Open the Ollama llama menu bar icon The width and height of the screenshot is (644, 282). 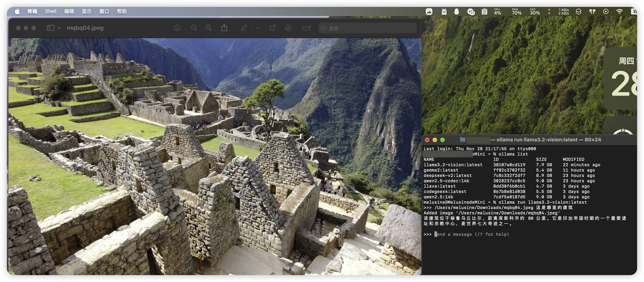[x=444, y=11]
